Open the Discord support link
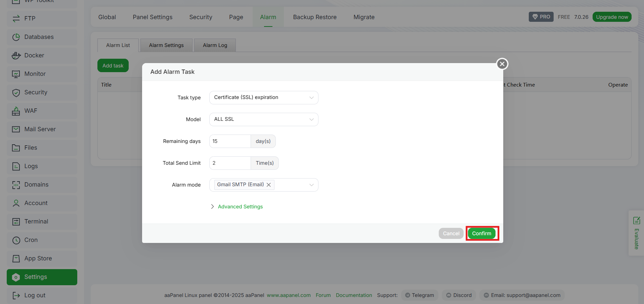644x304 pixels. 459,295
